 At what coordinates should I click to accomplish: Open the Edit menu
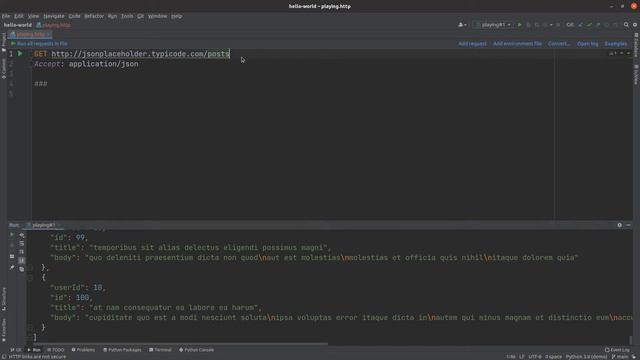19,16
